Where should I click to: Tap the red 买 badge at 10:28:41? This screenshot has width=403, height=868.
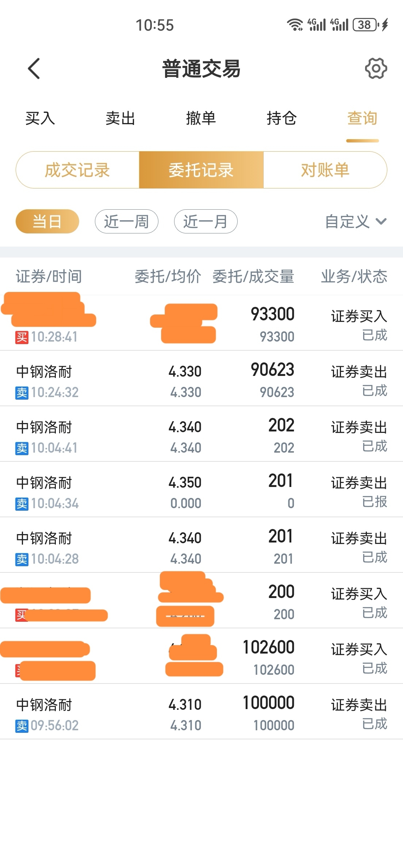click(22, 337)
